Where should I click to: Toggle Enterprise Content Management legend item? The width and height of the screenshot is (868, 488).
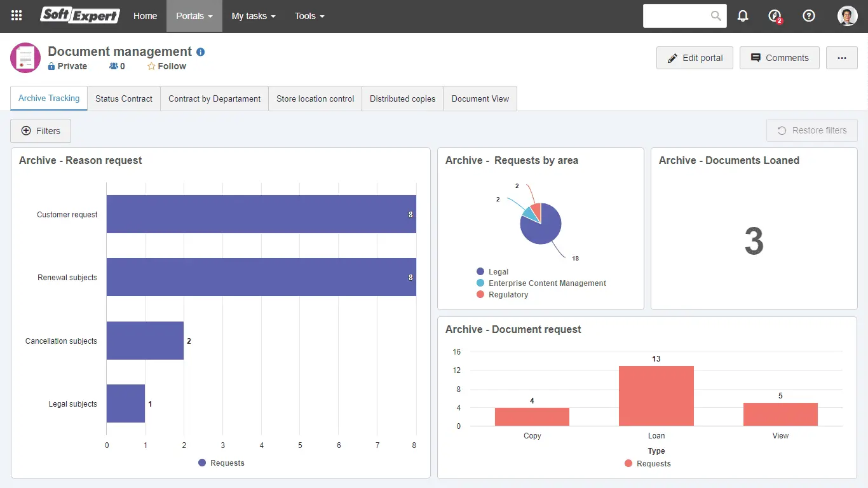546,283
